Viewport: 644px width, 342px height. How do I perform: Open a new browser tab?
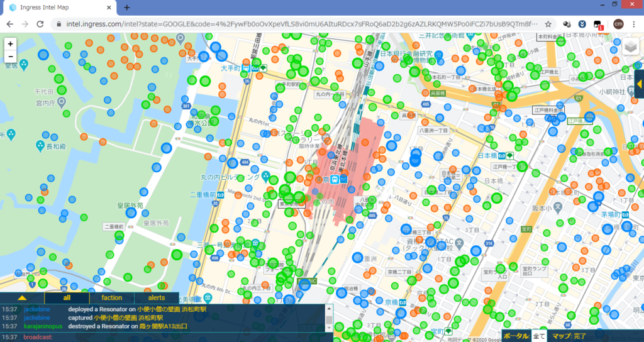click(x=126, y=8)
